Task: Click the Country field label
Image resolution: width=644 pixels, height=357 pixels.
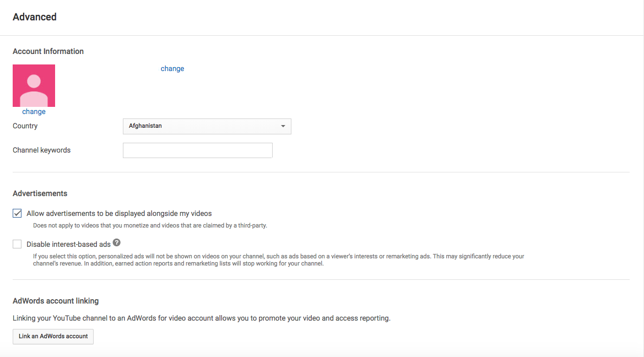Action: (x=25, y=126)
